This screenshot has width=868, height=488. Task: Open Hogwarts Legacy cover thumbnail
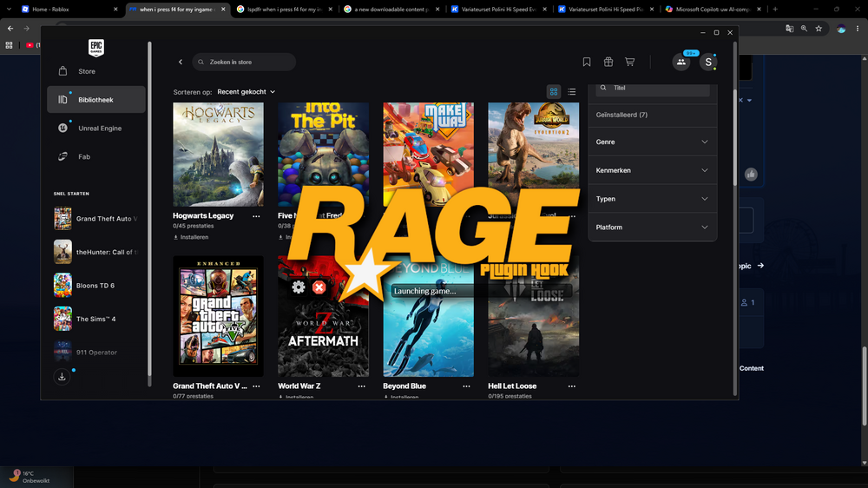218,155
